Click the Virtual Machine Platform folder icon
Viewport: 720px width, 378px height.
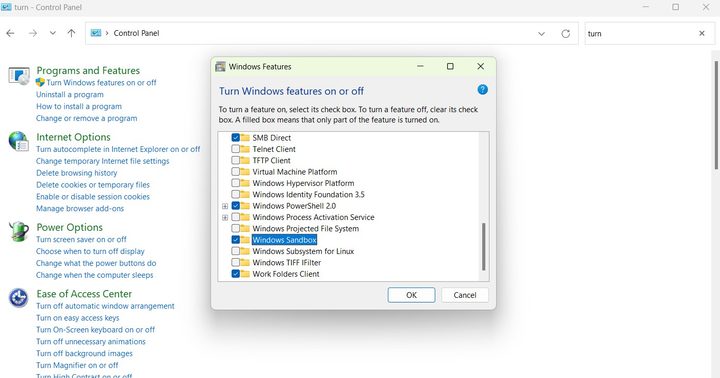click(245, 172)
